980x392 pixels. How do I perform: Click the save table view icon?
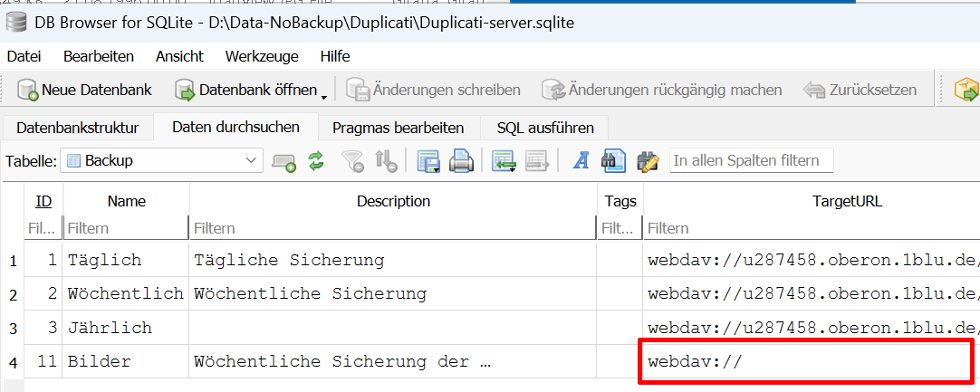428,161
